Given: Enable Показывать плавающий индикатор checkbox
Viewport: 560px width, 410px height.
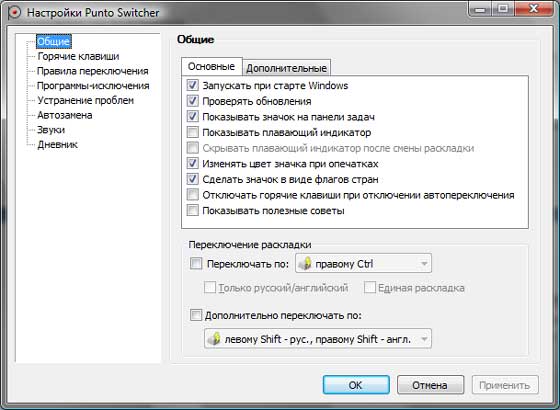Looking at the screenshot, I should (192, 132).
